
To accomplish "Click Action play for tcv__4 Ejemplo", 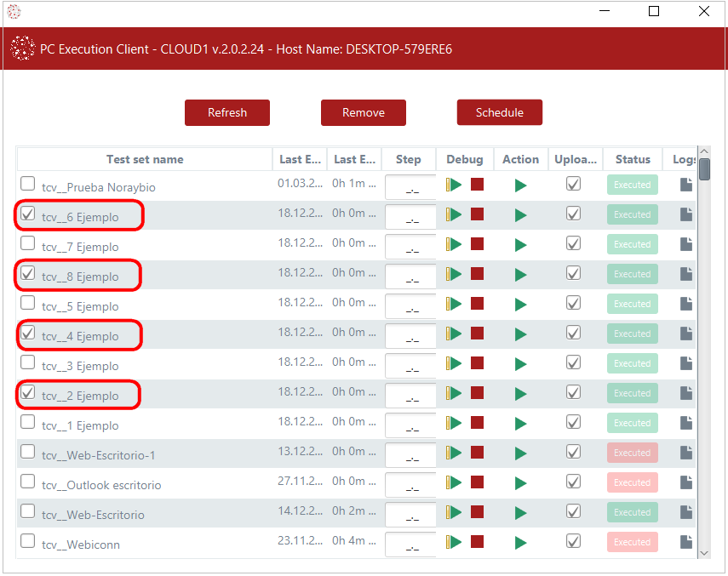I will coord(520,334).
